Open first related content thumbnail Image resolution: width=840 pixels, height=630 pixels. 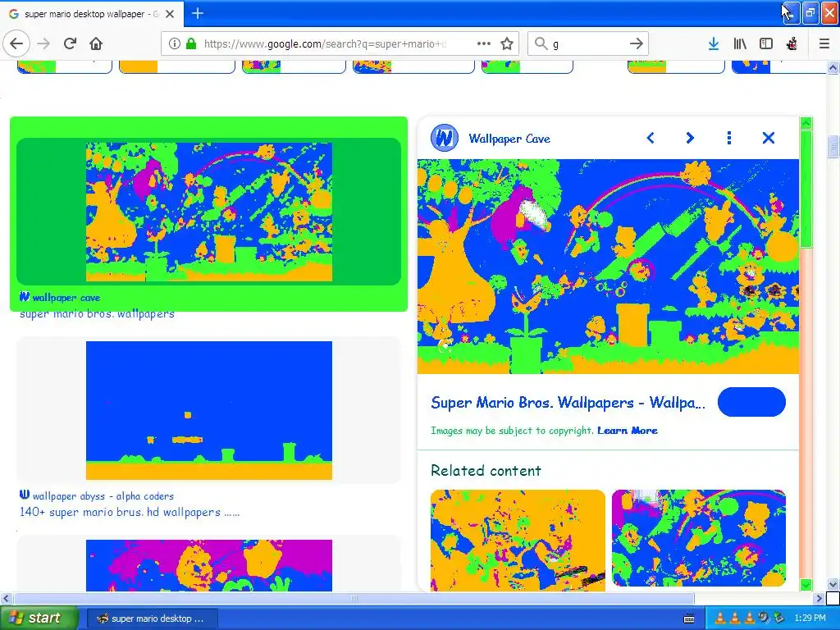click(x=518, y=540)
